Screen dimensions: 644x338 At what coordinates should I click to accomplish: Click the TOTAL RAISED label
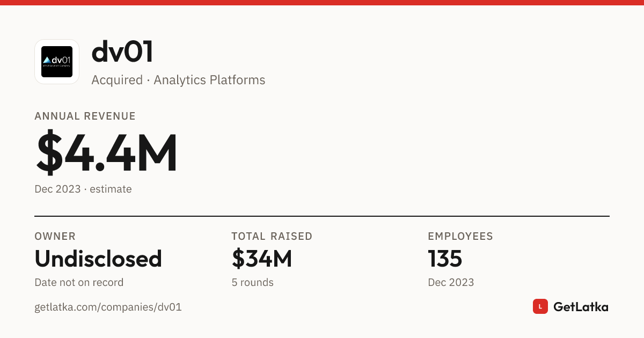point(272,236)
